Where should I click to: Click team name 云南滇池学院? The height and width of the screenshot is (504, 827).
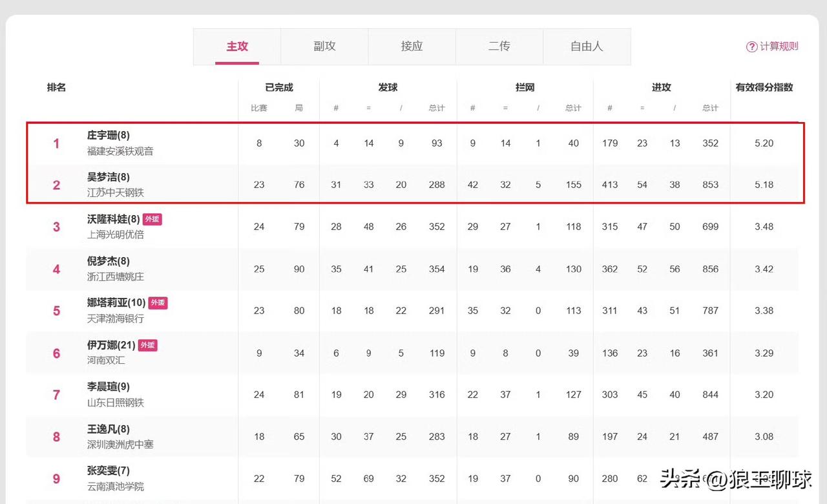pos(116,487)
